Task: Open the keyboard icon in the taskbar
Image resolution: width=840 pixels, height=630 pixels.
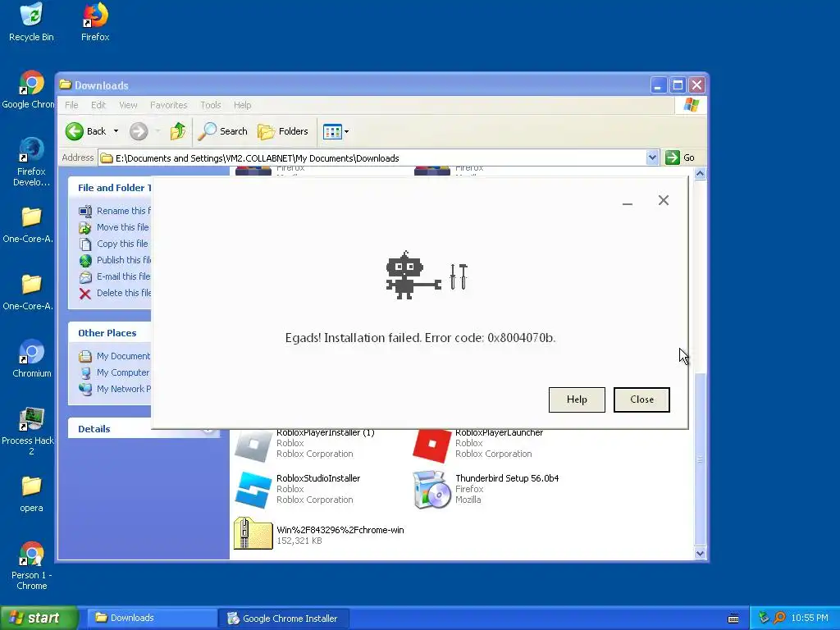Action: pos(733,619)
